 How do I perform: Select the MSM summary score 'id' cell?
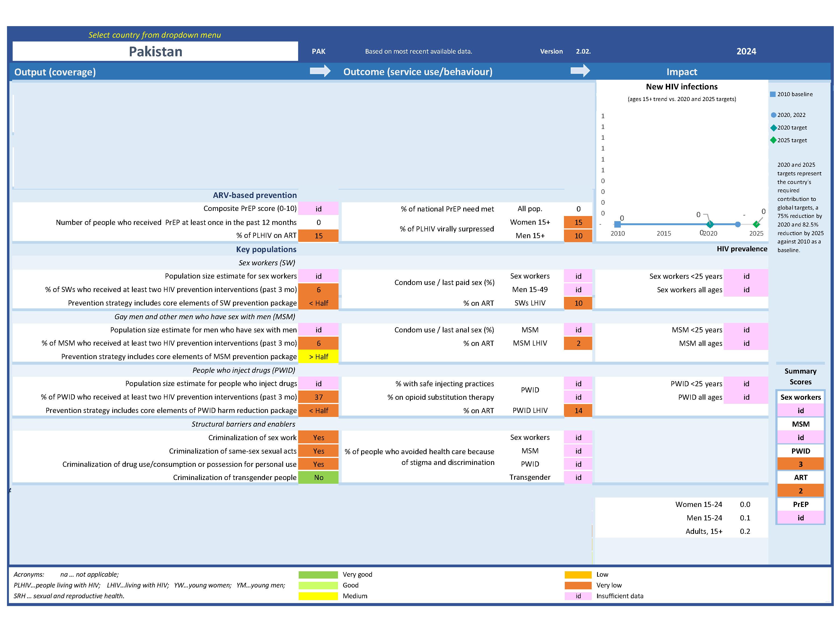[x=800, y=437]
